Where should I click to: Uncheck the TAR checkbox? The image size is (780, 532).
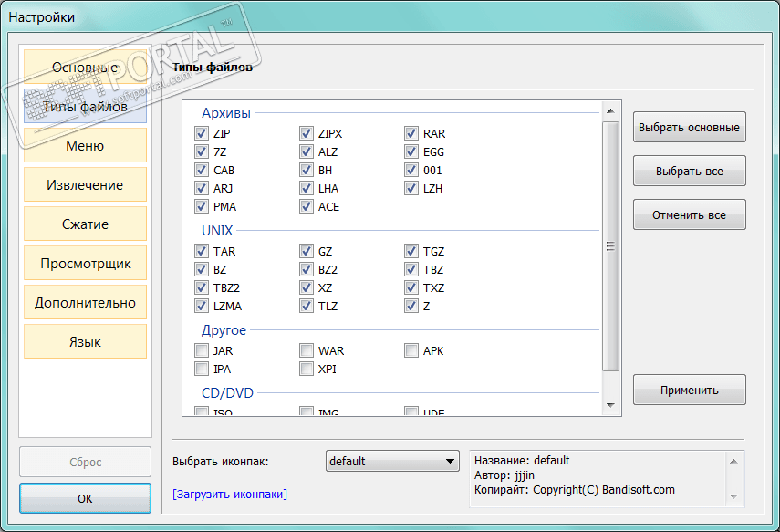click(202, 251)
